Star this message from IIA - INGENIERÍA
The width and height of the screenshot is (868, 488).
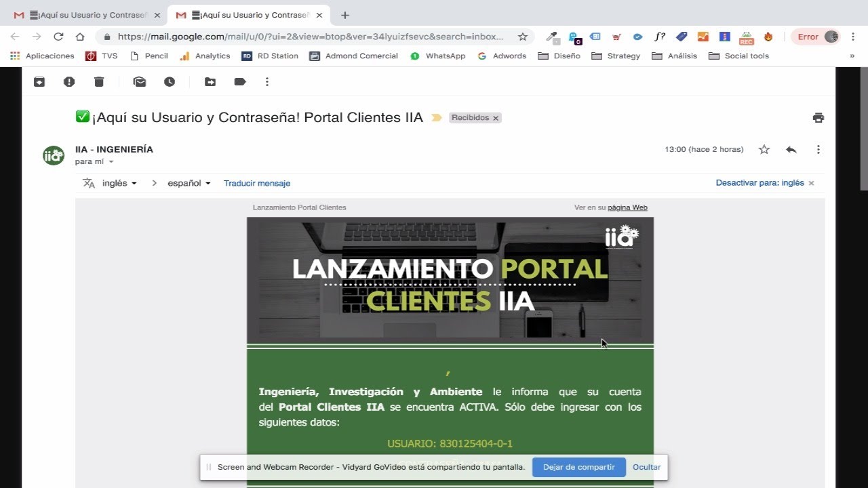click(x=764, y=149)
